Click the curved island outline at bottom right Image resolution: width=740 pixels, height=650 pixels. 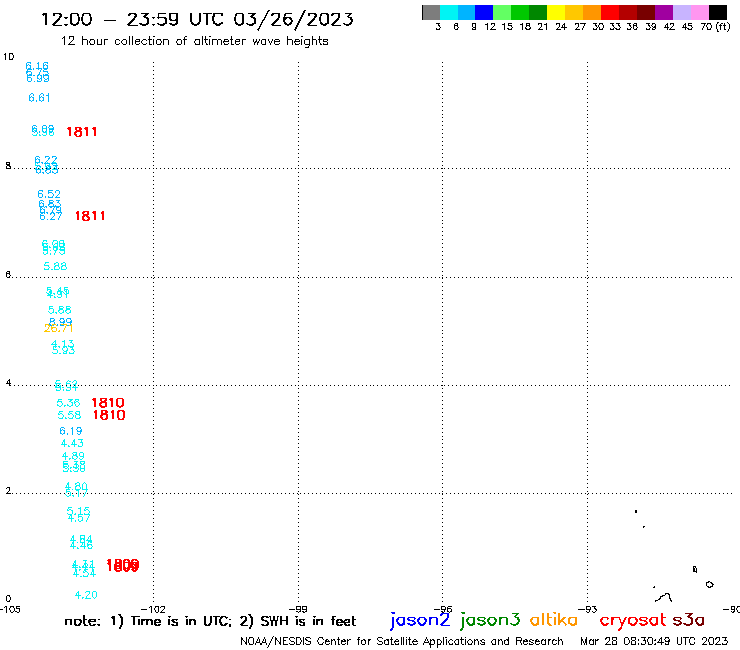pyautogui.click(x=664, y=598)
